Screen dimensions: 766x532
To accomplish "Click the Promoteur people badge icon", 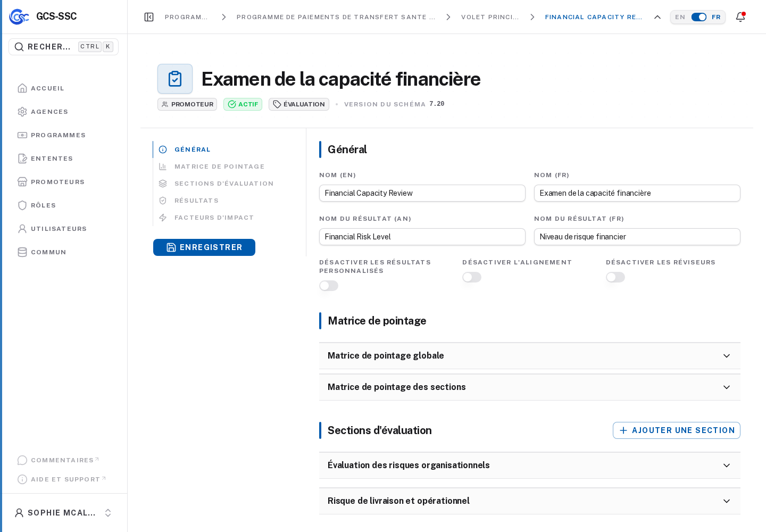I will coord(165,104).
